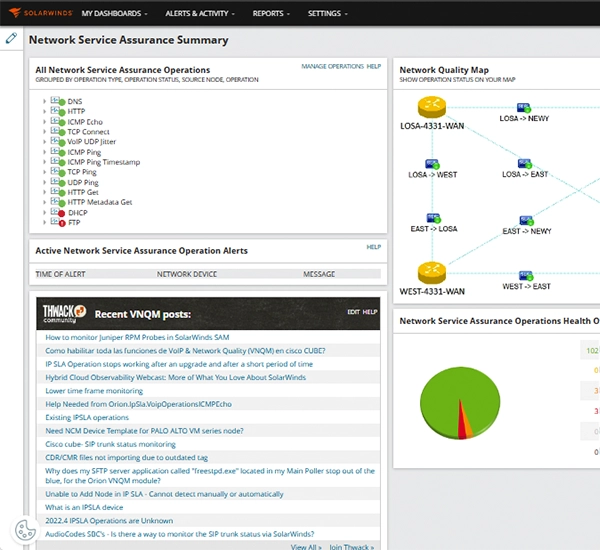Image resolution: width=600 pixels, height=550 pixels.
Task: Click the WEST-4331-WAN router icon
Action: click(x=432, y=273)
